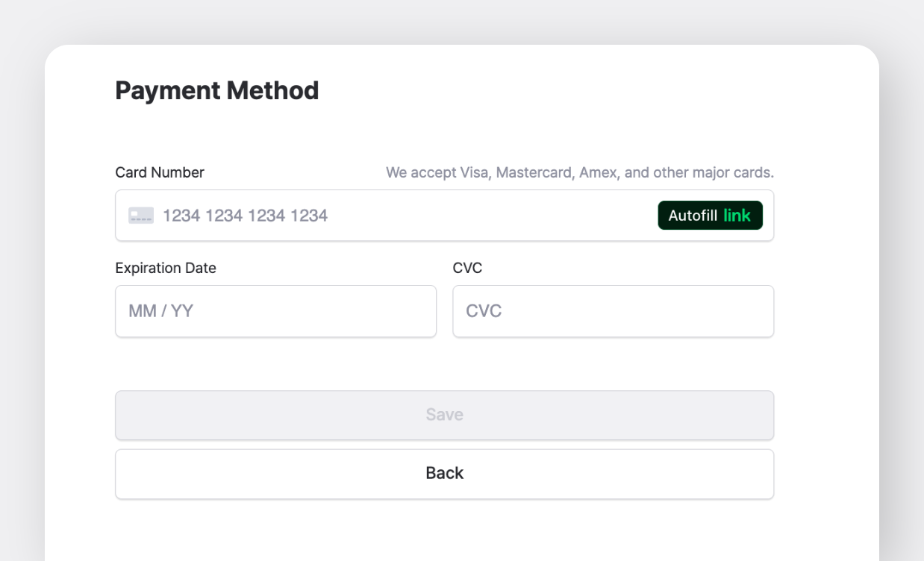
Task: Click the word Mastercard in helper text
Action: (x=534, y=172)
